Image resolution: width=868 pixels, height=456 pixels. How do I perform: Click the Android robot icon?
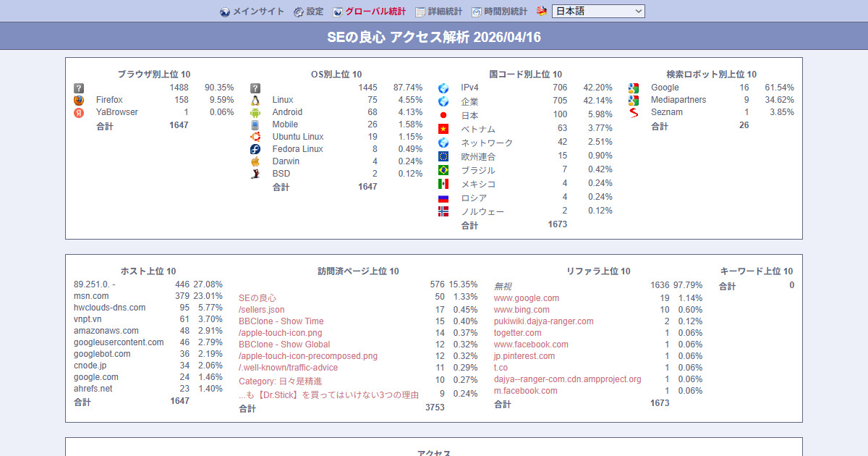(x=255, y=112)
